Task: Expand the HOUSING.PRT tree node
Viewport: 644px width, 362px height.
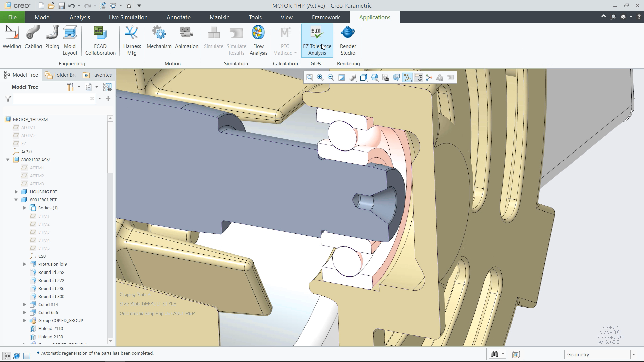Action: (16, 192)
